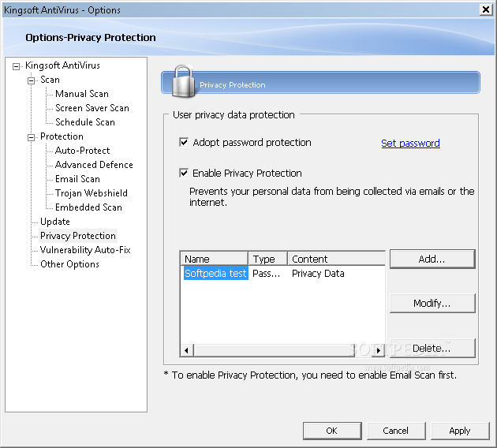
Task: Open Manual Scan options
Action: (82, 94)
